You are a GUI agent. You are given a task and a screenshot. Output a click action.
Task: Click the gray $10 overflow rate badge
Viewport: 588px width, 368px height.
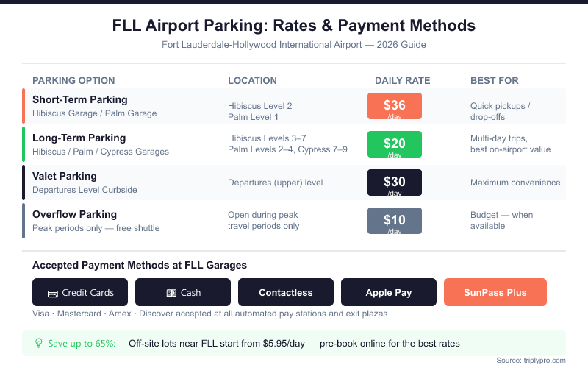395,221
